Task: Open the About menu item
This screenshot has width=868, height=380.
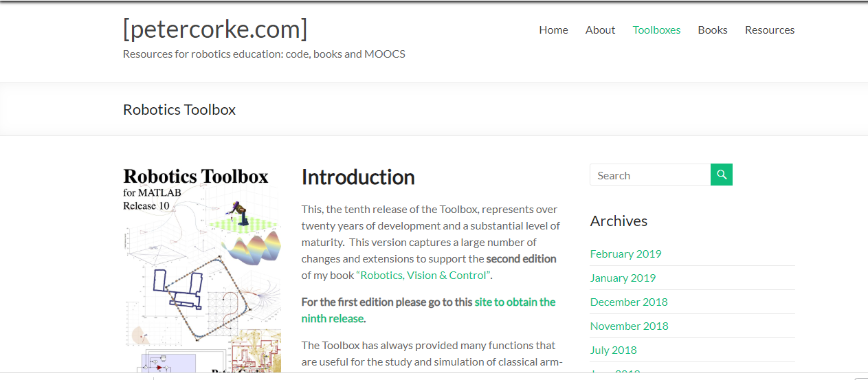Action: click(600, 30)
